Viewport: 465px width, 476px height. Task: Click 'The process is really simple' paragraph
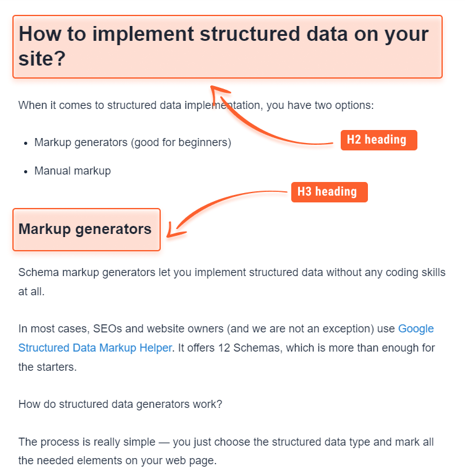(x=226, y=451)
